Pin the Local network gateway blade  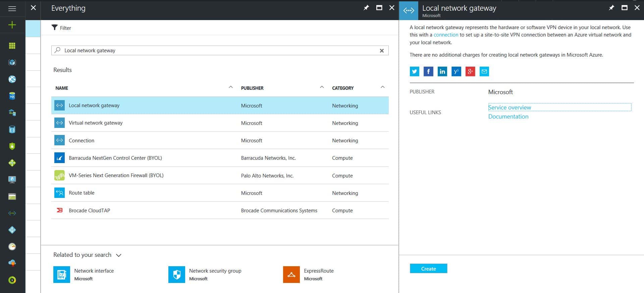[x=611, y=8]
